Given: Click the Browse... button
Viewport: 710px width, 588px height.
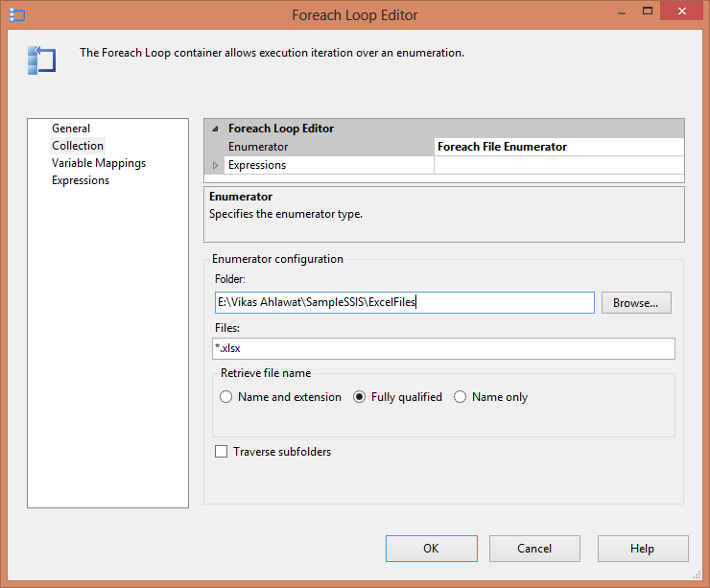Looking at the screenshot, I should [635, 303].
